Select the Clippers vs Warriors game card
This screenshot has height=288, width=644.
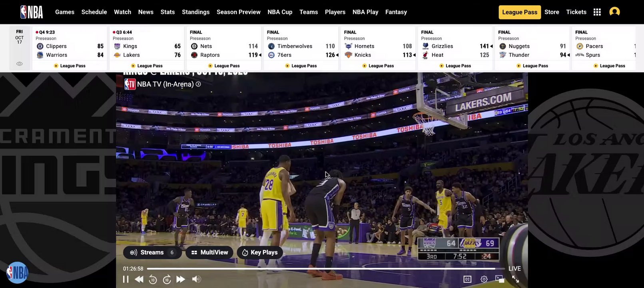(70, 48)
